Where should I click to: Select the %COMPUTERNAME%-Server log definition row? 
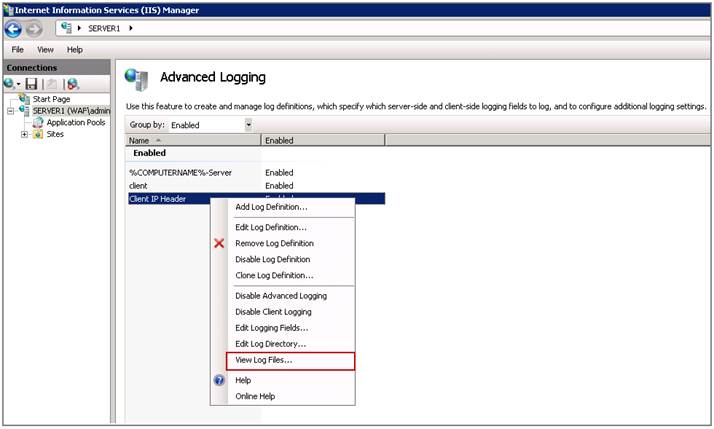pyautogui.click(x=180, y=172)
